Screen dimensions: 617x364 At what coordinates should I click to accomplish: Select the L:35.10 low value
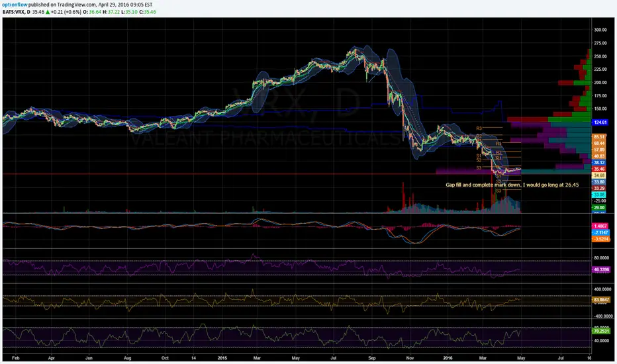point(128,12)
